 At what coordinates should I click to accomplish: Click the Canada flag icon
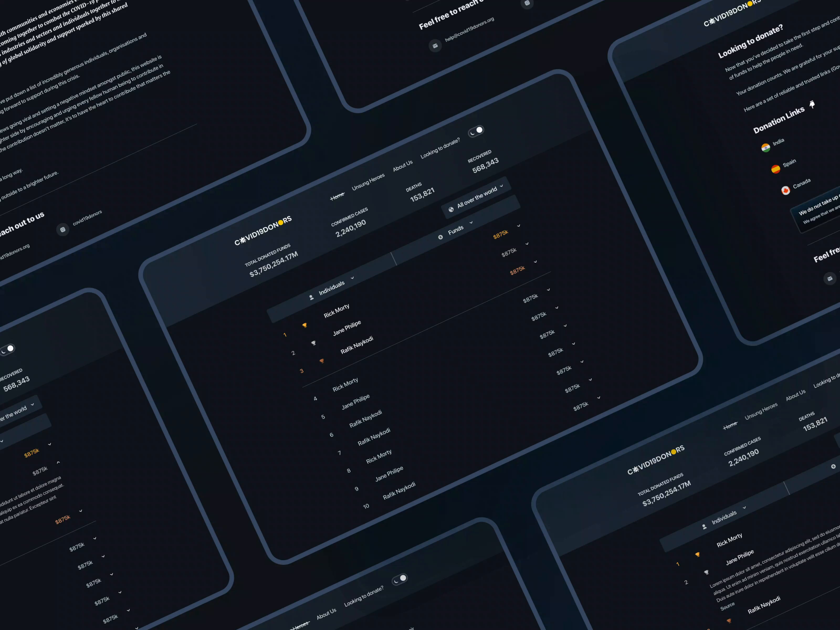point(786,190)
